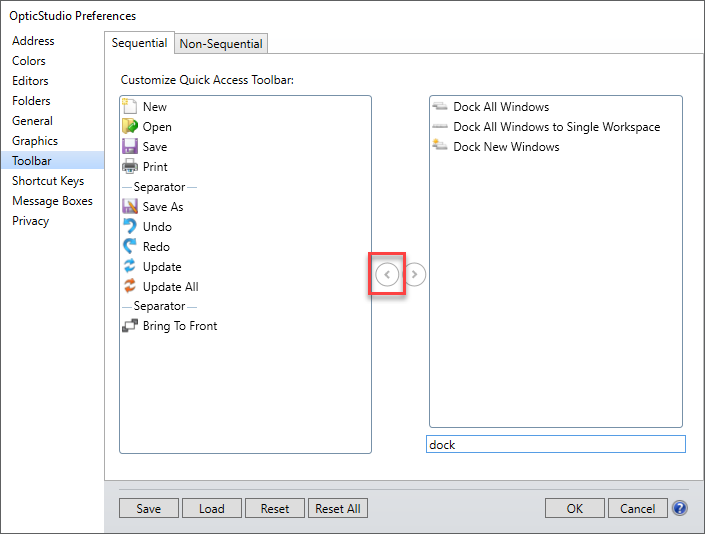Confirm with the OK button
The width and height of the screenshot is (705, 534).
[x=575, y=508]
